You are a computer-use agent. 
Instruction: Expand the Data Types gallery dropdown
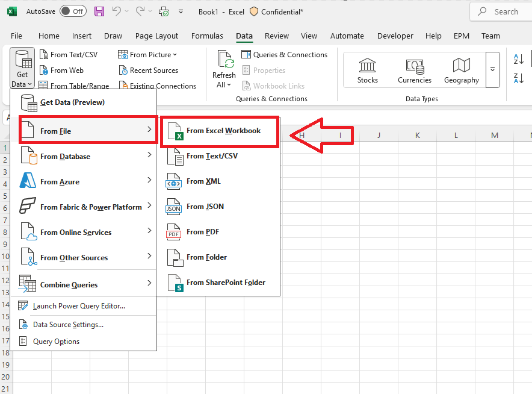coord(493,70)
